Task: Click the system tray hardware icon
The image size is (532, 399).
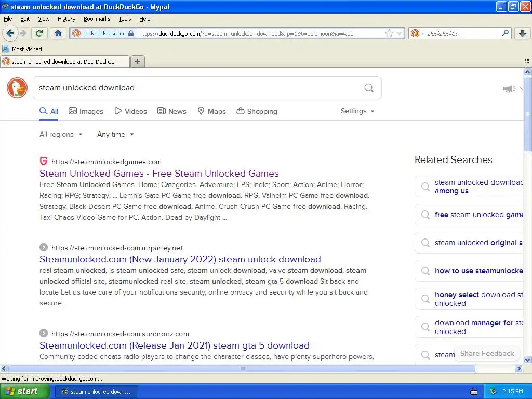Action: click(x=493, y=392)
